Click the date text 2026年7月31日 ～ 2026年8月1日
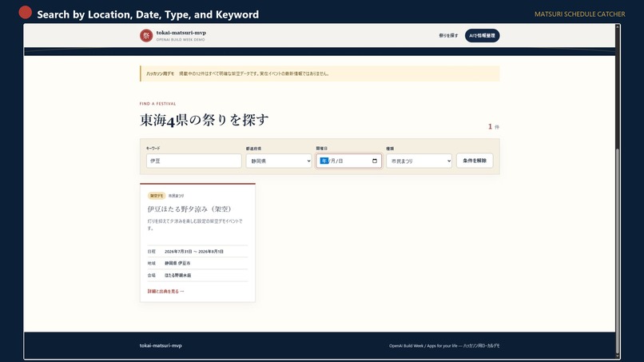 pos(194,252)
